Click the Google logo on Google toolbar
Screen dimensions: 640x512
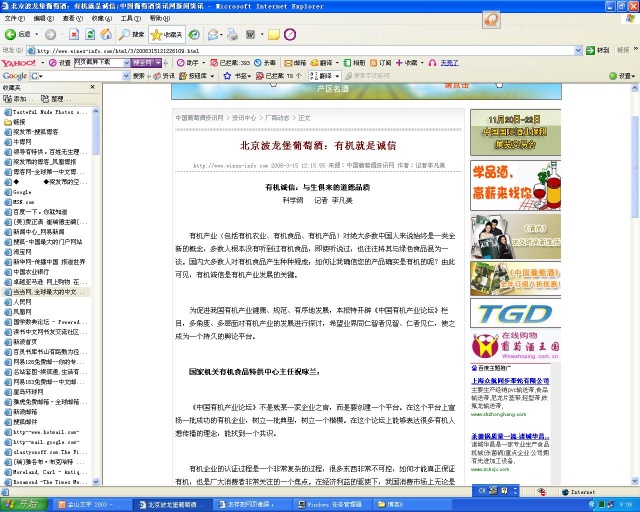pyautogui.click(x=15, y=76)
